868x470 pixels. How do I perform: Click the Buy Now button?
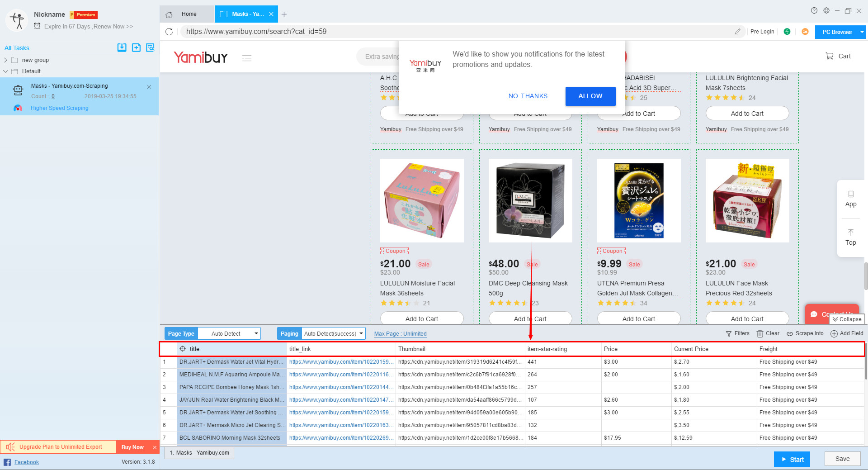click(132, 447)
